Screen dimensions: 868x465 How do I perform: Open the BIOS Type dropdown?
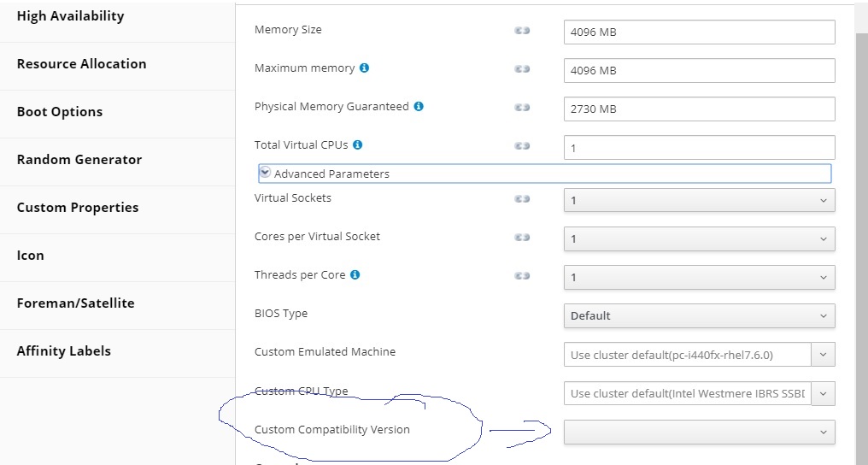[699, 315]
